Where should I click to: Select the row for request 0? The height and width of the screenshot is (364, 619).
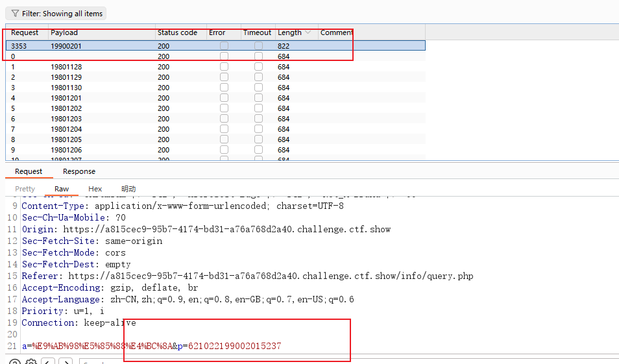215,56
